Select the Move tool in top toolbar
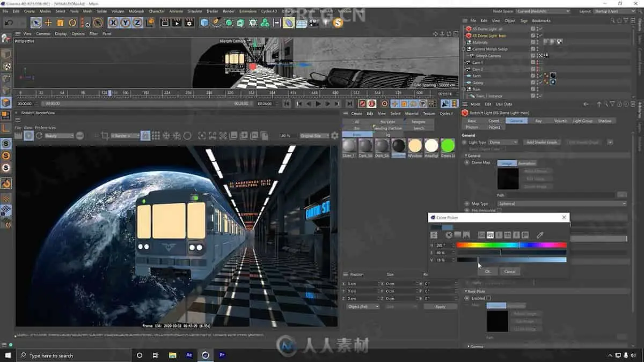This screenshot has height=362, width=644. click(x=48, y=23)
